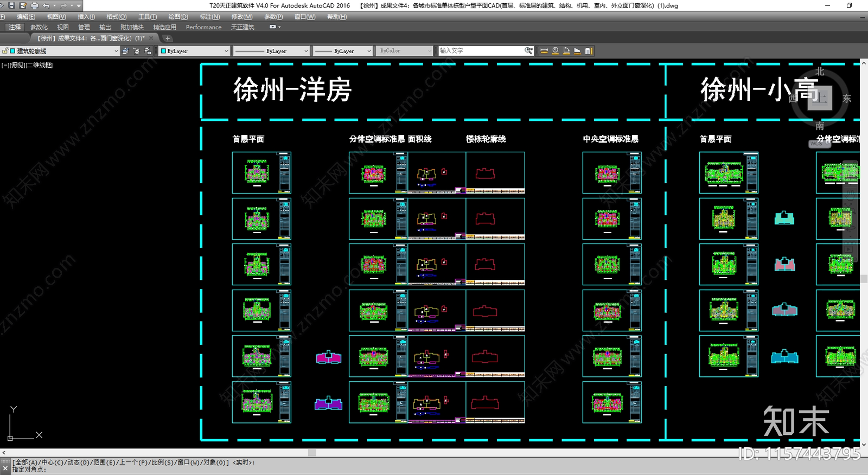Select the volume measure tool icon

589,51
